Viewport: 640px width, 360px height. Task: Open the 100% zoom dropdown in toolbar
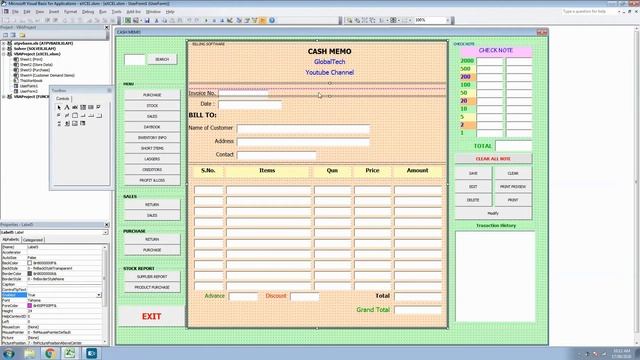pyautogui.click(x=448, y=20)
